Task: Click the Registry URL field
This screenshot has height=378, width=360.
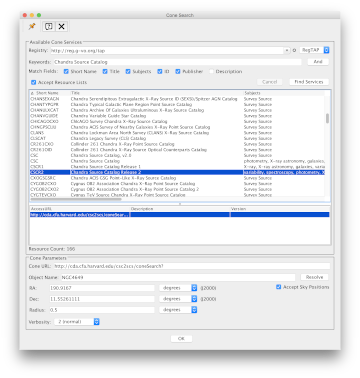Action: tap(167, 51)
